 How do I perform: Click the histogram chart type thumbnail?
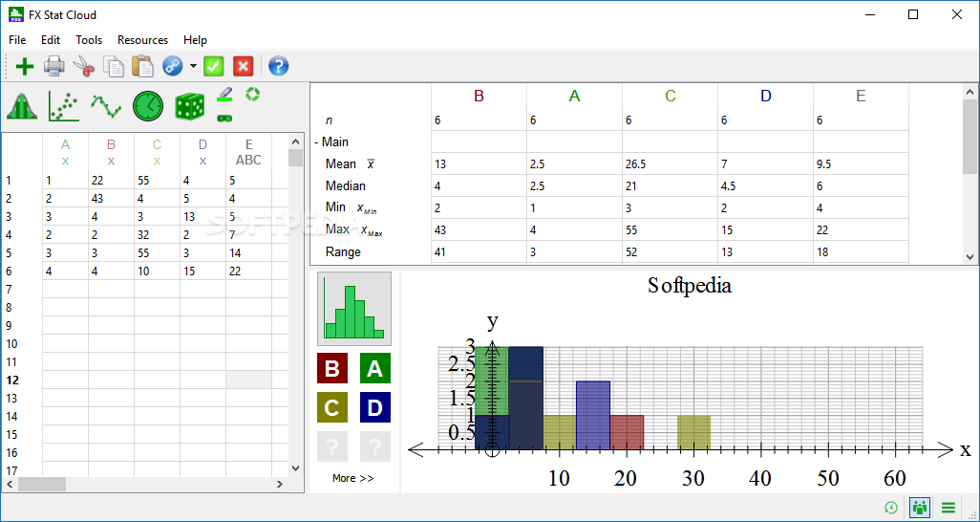[x=354, y=309]
